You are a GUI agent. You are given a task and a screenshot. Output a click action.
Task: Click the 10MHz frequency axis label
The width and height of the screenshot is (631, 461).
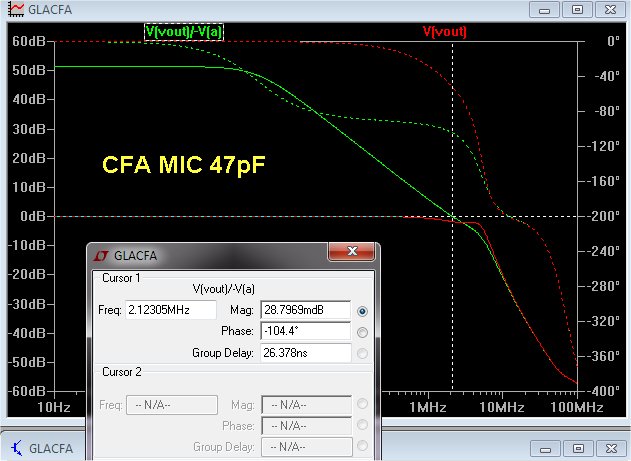[501, 407]
